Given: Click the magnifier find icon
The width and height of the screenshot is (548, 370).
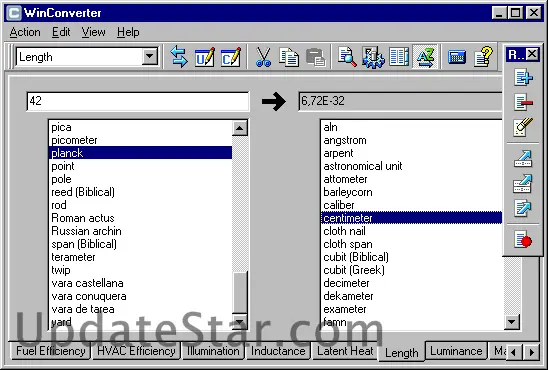Looking at the screenshot, I should (347, 57).
